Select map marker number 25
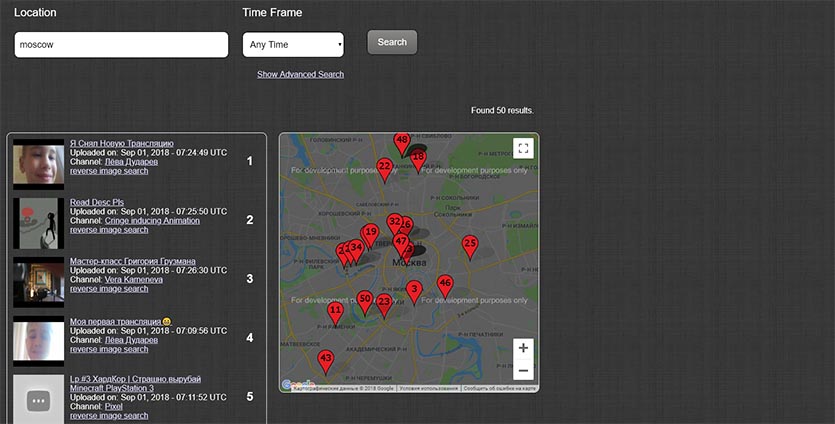 [x=470, y=244]
